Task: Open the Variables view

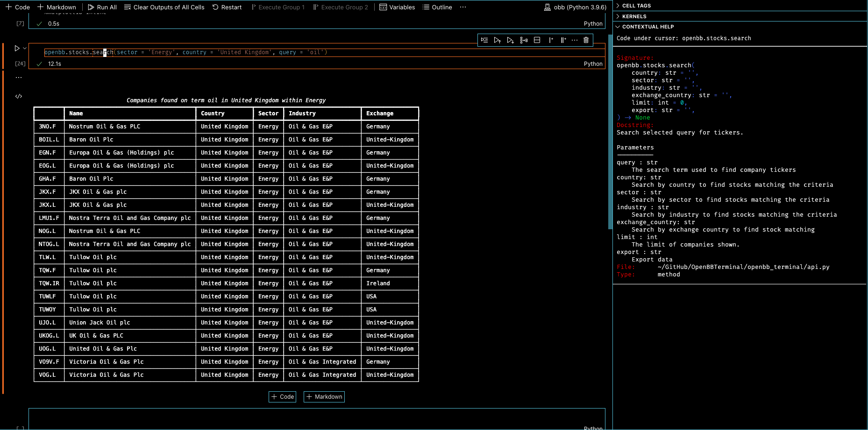Action: pyautogui.click(x=397, y=7)
